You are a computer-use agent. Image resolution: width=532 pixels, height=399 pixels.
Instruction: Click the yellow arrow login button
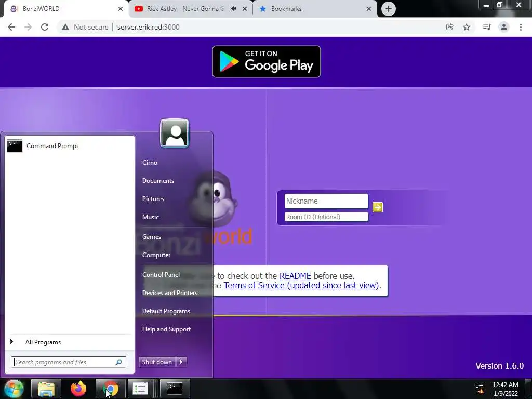coord(378,207)
